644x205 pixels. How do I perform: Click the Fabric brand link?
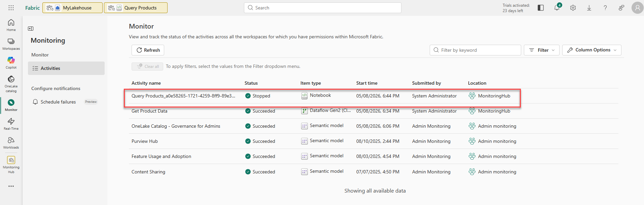tap(33, 8)
